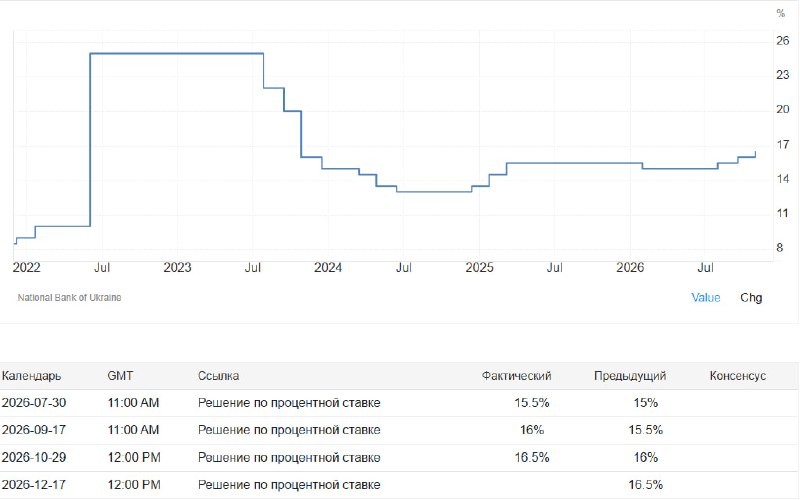Viewport: 800px width, 500px height.
Task: Click the Предыдущий column header
Action: (x=630, y=376)
